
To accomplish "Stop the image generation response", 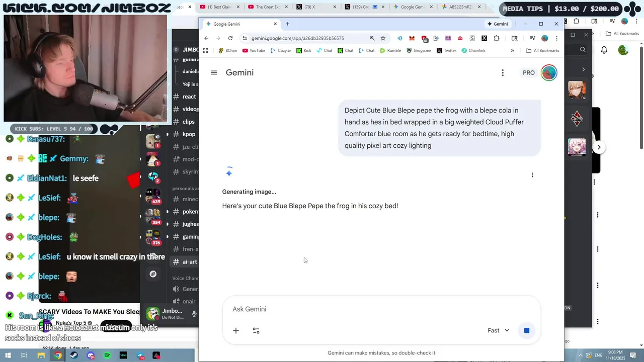I will tap(527, 330).
